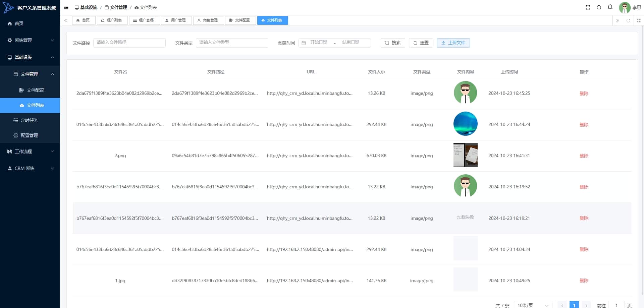Switch to the 用户管理 tab

(176, 20)
